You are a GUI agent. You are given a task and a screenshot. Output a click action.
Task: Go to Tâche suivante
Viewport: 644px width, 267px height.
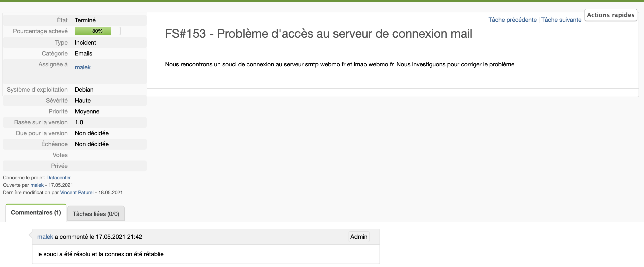pos(561,20)
